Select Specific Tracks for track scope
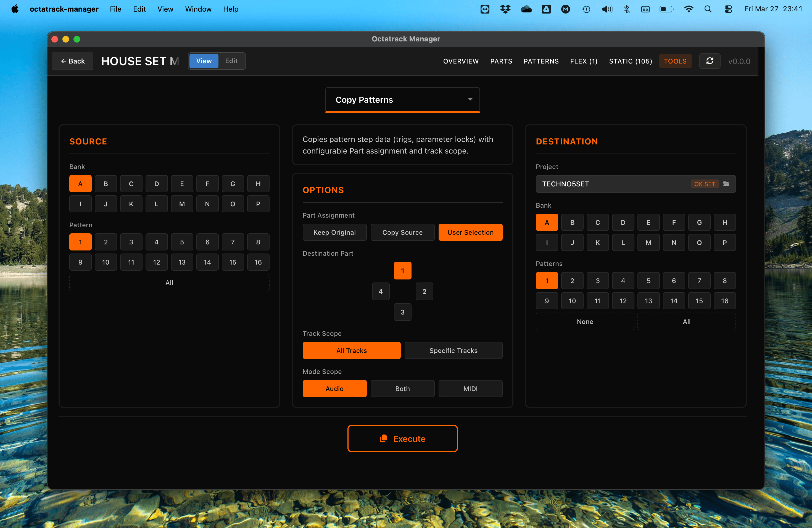 click(x=454, y=350)
